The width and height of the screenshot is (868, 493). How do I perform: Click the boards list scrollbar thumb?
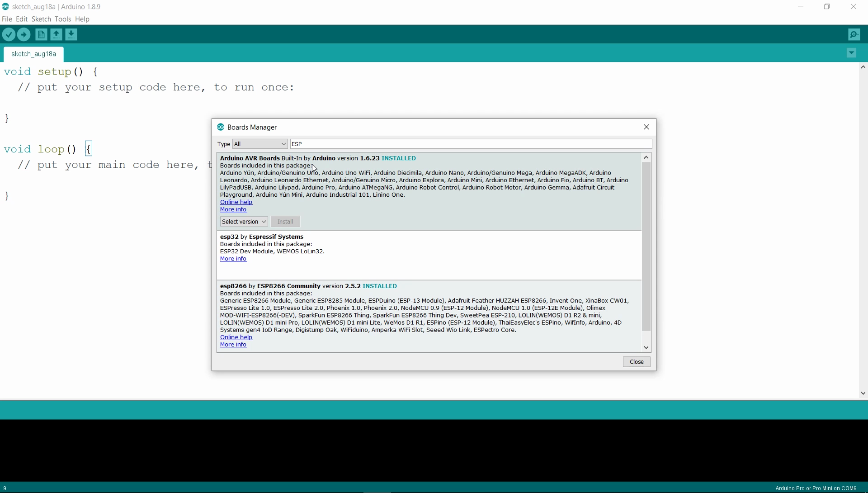pos(646,246)
